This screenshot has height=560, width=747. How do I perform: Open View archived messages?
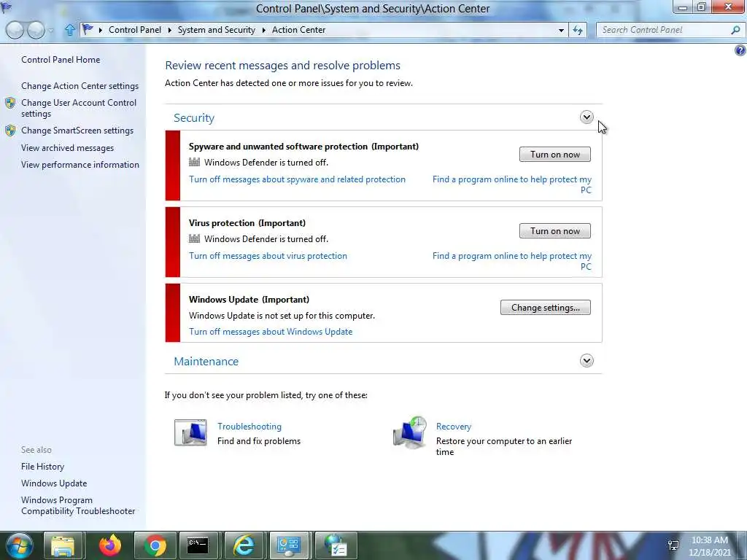[x=67, y=148]
